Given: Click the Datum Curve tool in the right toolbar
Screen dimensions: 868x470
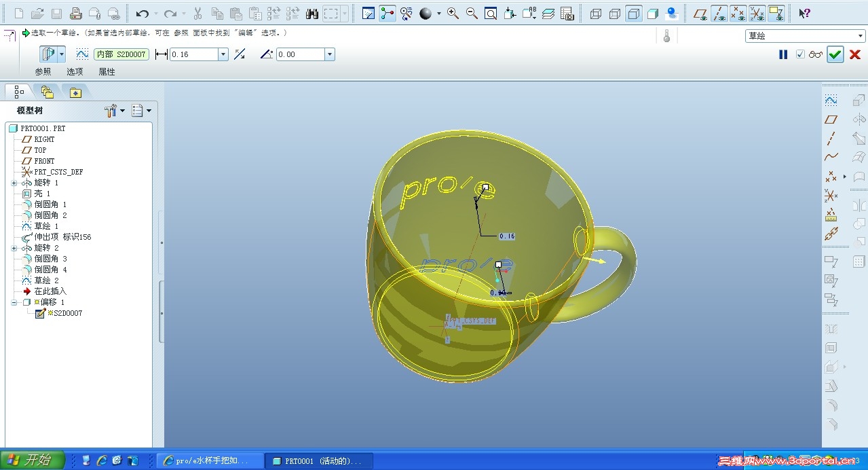Looking at the screenshot, I should tap(831, 158).
